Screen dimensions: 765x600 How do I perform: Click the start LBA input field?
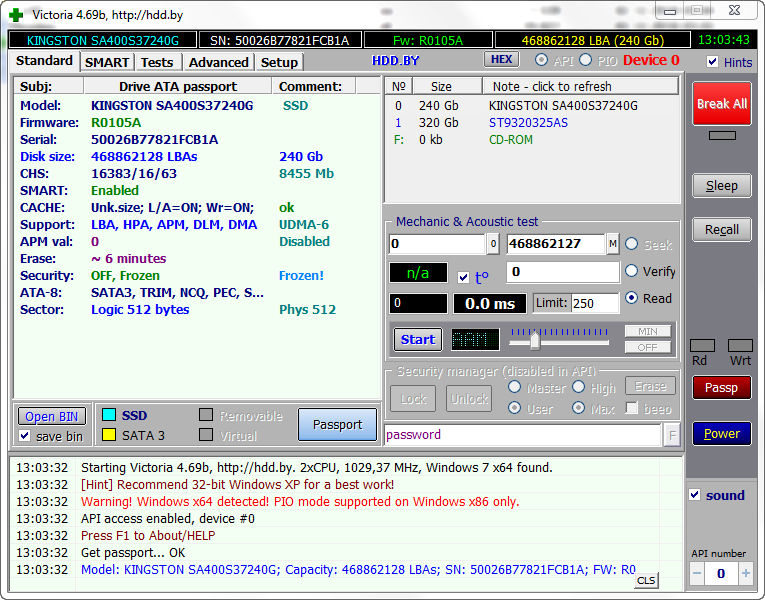(437, 244)
